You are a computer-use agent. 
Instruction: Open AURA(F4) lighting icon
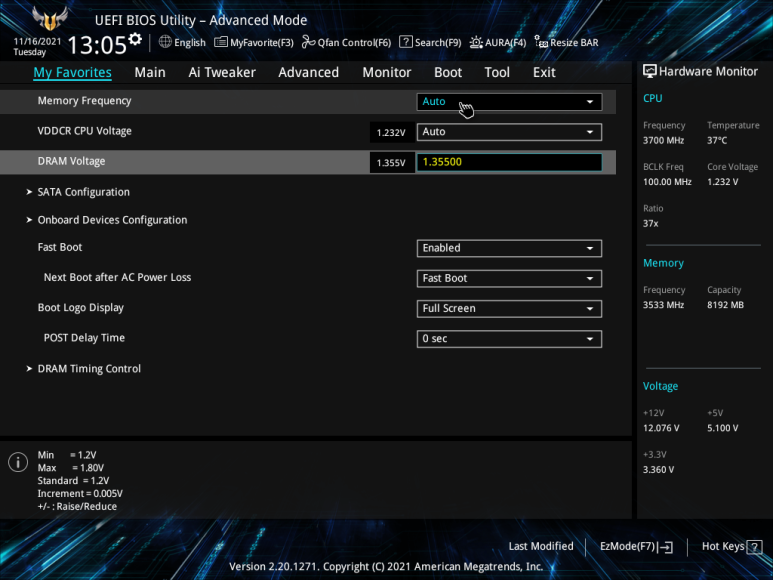coord(476,42)
